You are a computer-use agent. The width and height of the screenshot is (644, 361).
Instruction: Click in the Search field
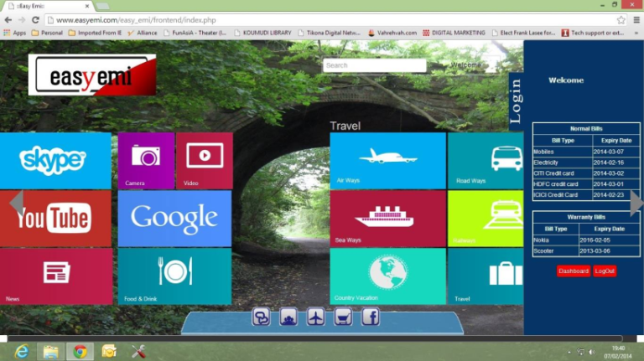(x=375, y=65)
